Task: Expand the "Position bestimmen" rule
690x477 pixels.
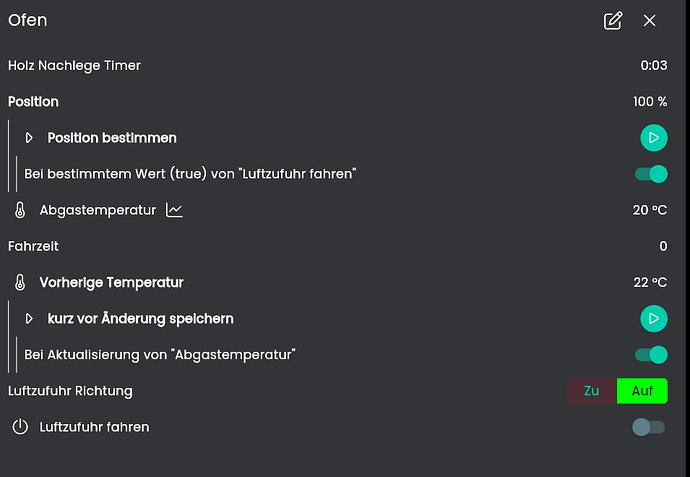Action: [29, 137]
